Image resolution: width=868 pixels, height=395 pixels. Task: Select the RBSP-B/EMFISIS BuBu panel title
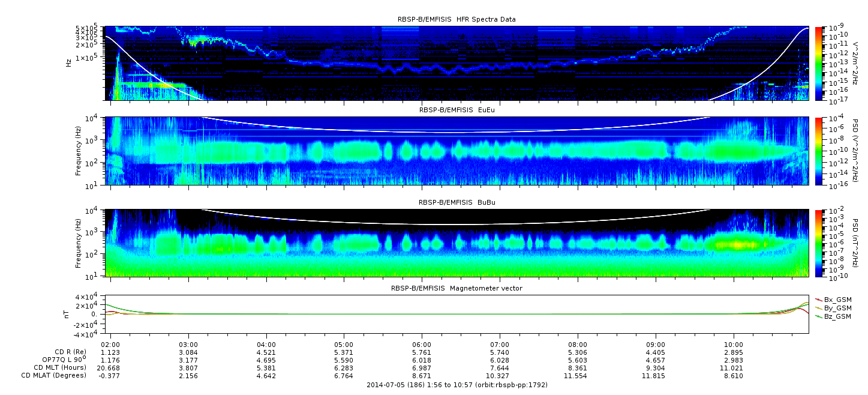(456, 203)
